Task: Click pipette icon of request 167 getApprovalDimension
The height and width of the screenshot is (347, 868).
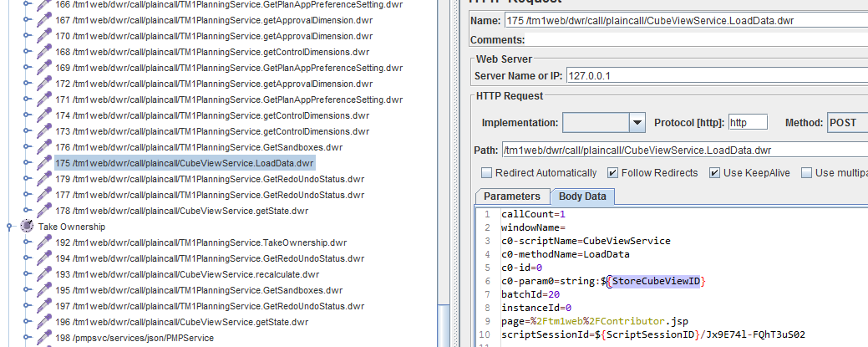Action: [x=43, y=21]
